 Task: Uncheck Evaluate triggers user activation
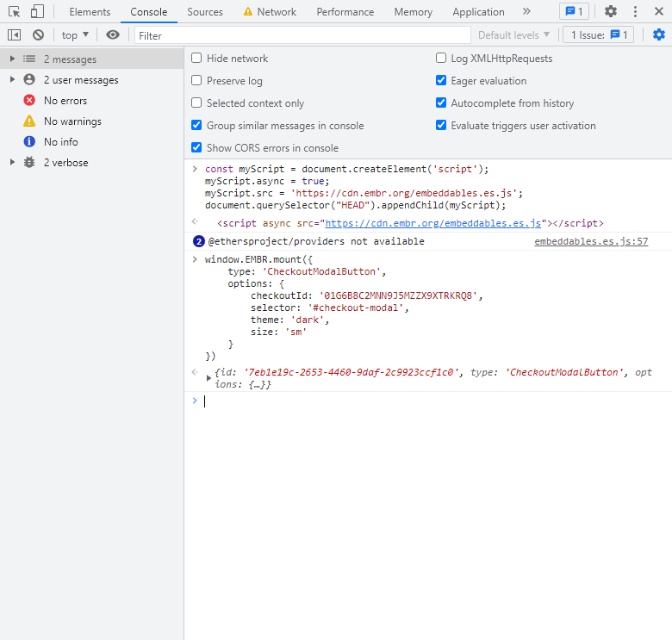(441, 125)
